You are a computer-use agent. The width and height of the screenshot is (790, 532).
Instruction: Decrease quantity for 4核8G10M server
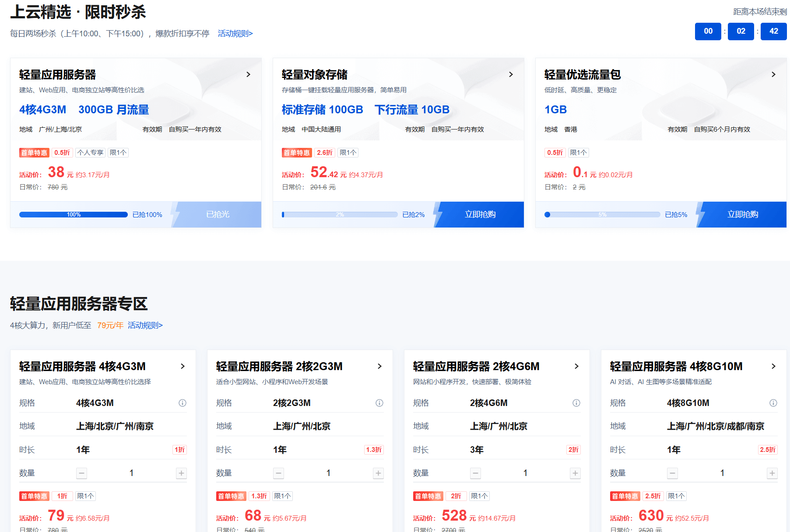point(672,473)
